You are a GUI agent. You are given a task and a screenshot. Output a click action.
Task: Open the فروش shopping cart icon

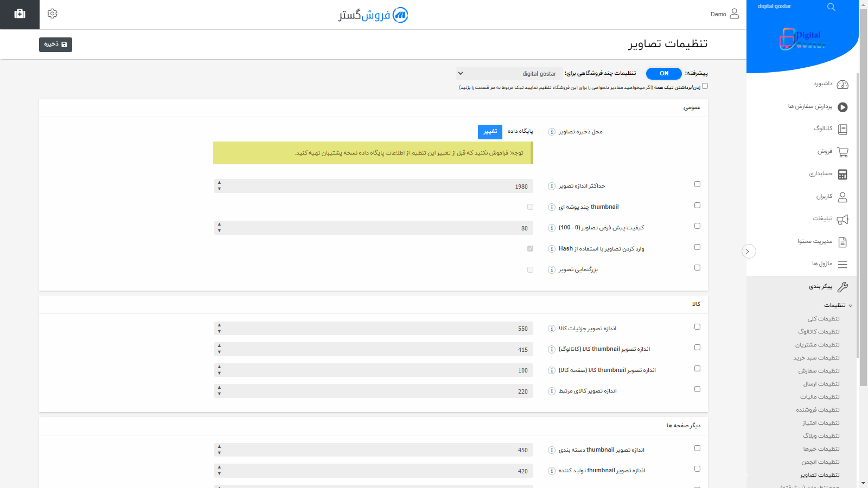pyautogui.click(x=842, y=152)
